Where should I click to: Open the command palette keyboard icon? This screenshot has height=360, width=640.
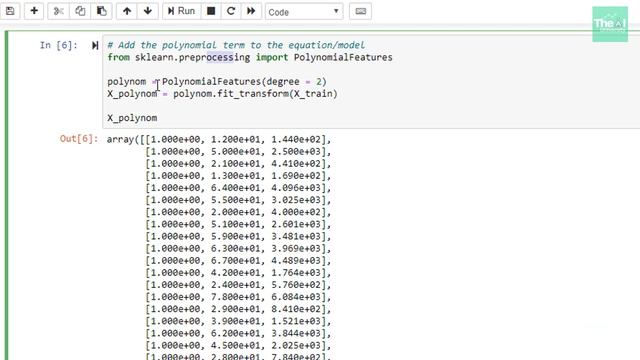[360, 11]
